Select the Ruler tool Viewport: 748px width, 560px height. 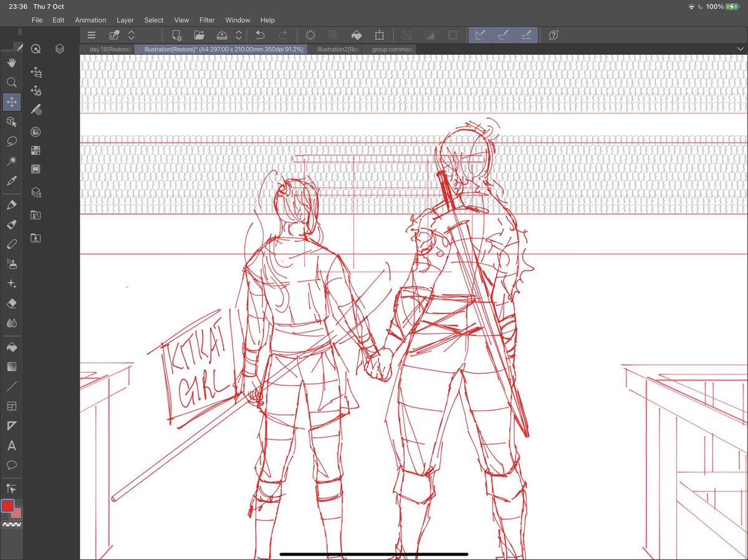11,426
